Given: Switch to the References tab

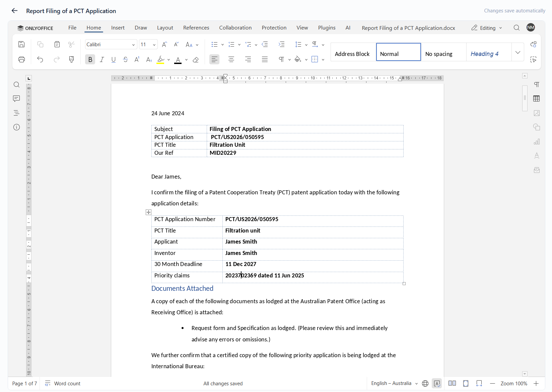Looking at the screenshot, I should (x=196, y=28).
